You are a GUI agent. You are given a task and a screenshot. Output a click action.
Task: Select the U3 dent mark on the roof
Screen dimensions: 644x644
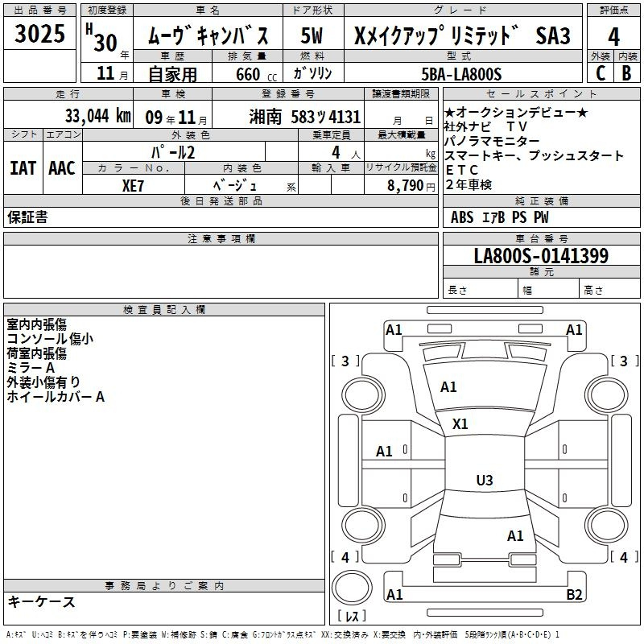[484, 481]
